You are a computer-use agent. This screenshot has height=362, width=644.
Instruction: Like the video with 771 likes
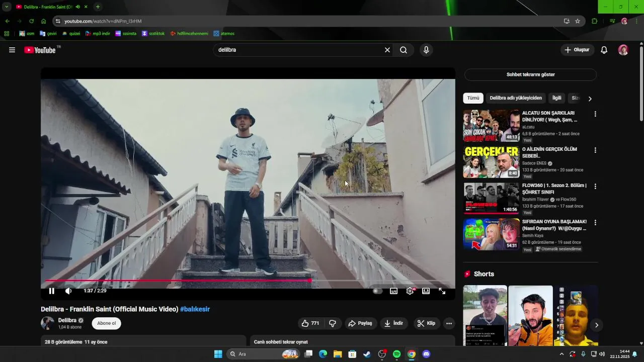[310, 323]
